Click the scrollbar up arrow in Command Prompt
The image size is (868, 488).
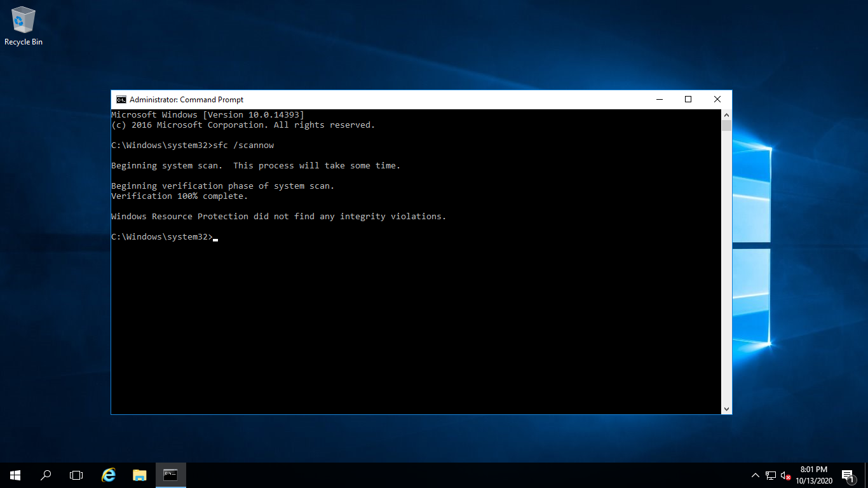[x=726, y=114]
